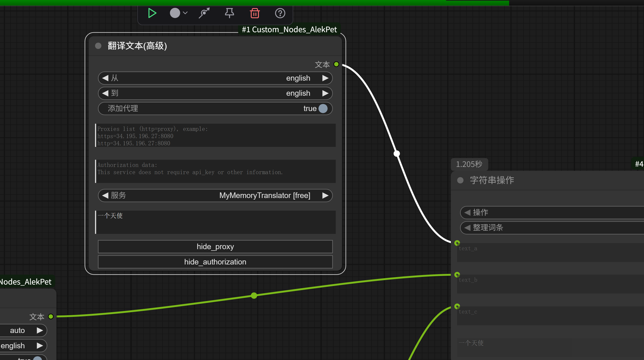Click the green play/run node icon
Screen dimensions: 644x360
pyautogui.click(x=152, y=13)
